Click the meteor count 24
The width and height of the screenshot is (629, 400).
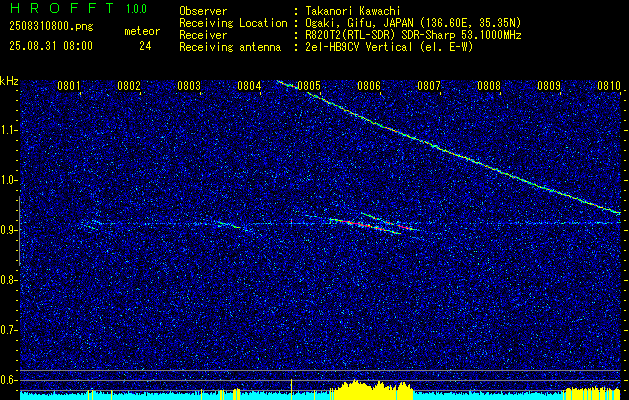point(145,46)
